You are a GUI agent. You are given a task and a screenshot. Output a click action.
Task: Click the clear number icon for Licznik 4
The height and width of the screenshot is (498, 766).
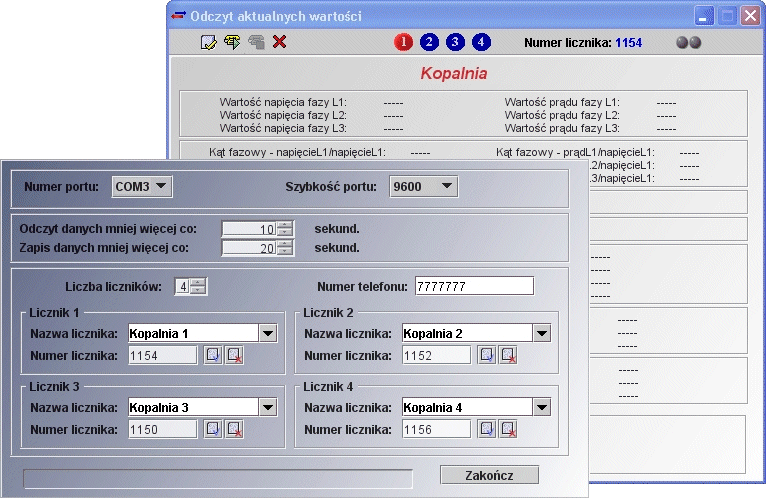[508, 429]
